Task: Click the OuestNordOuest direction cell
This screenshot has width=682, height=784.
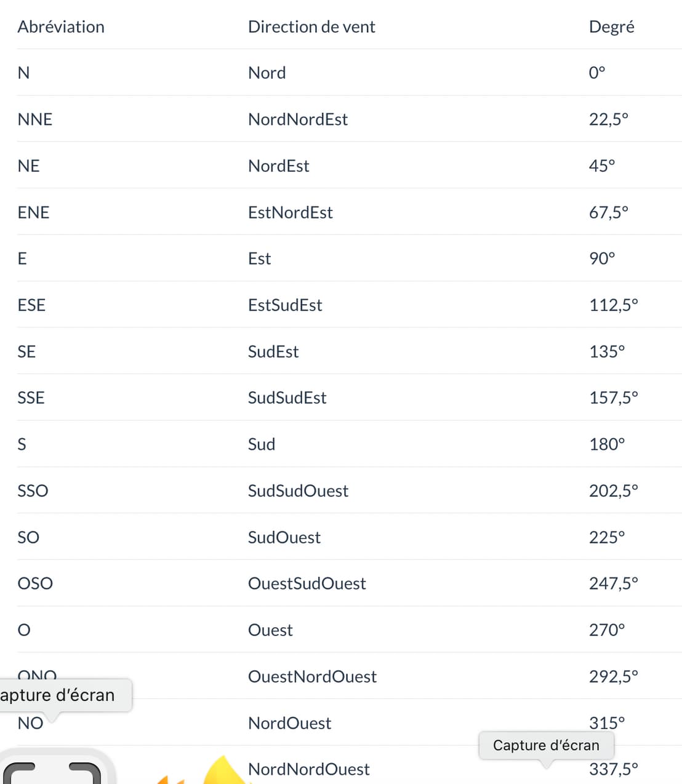Action: click(x=312, y=676)
